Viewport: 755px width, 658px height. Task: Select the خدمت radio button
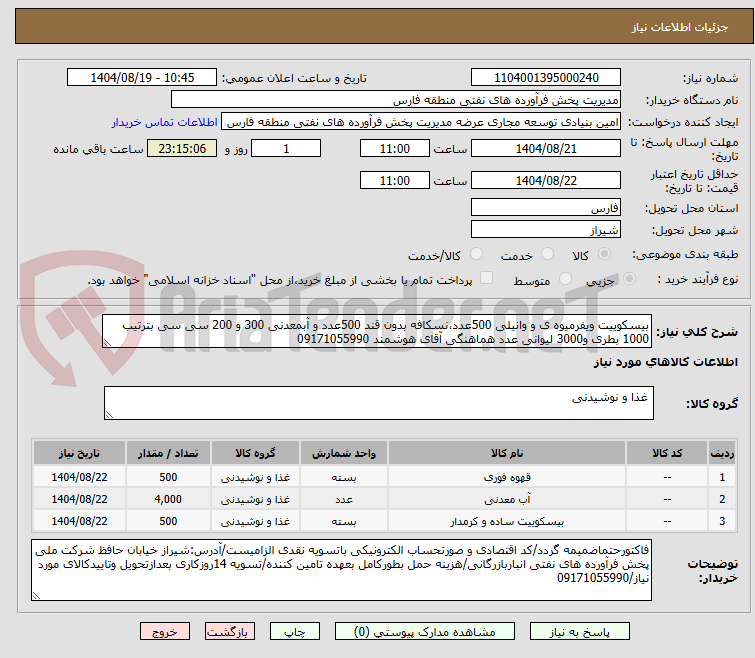point(545,255)
